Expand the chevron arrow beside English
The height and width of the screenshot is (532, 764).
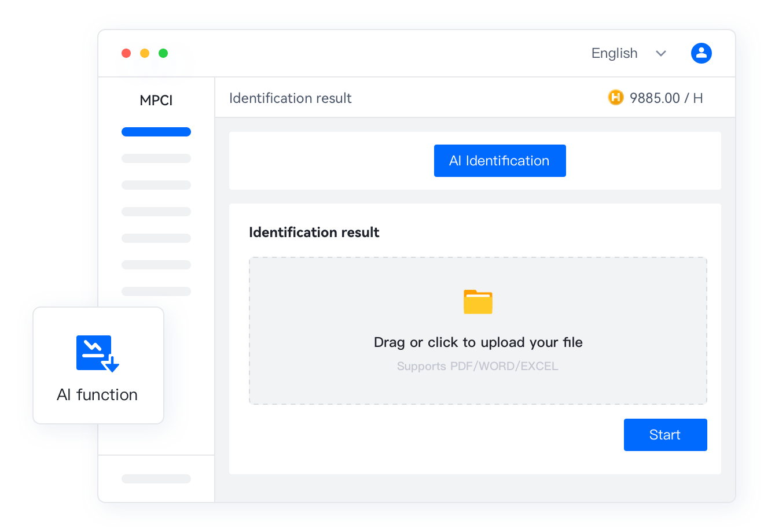pyautogui.click(x=661, y=53)
